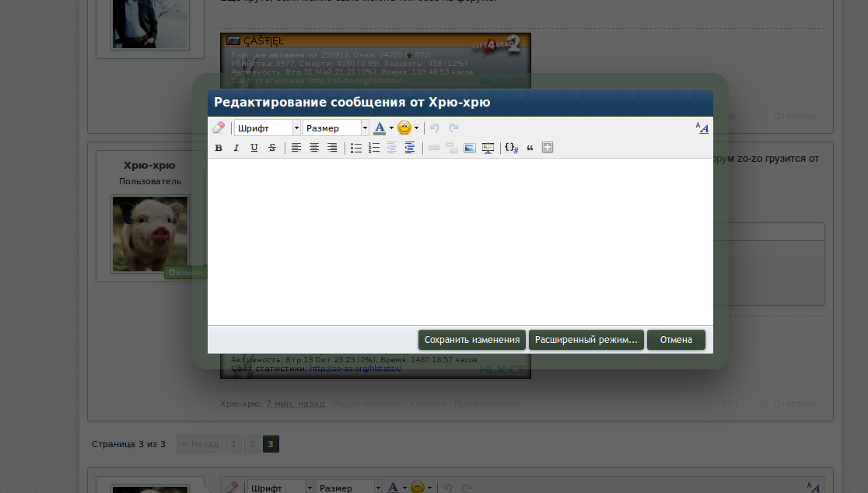Click inside the message text area
This screenshot has height=493, width=868.
pyautogui.click(x=460, y=241)
